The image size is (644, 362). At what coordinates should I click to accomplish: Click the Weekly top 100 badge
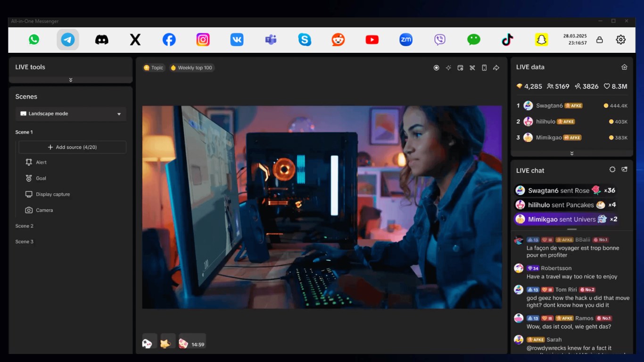[191, 67]
